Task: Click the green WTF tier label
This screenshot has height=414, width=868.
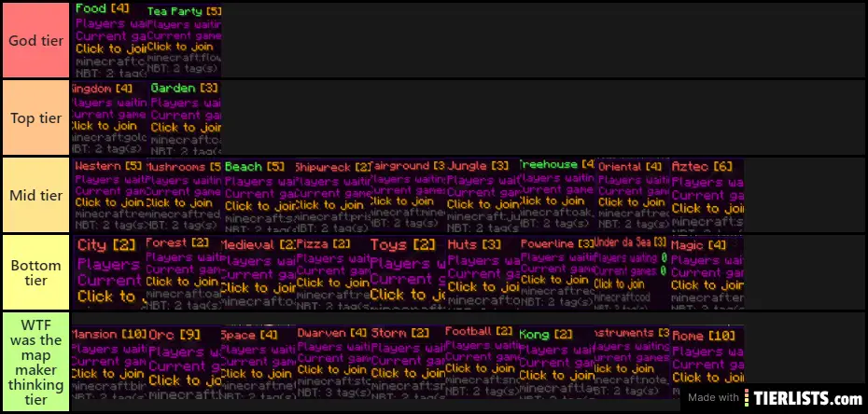Action: tap(35, 362)
